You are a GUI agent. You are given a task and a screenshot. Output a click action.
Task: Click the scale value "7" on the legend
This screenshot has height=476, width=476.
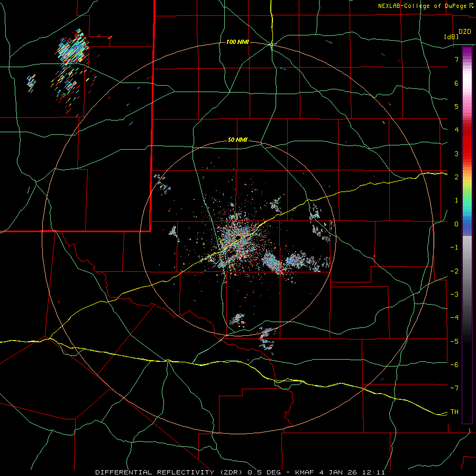(456, 59)
